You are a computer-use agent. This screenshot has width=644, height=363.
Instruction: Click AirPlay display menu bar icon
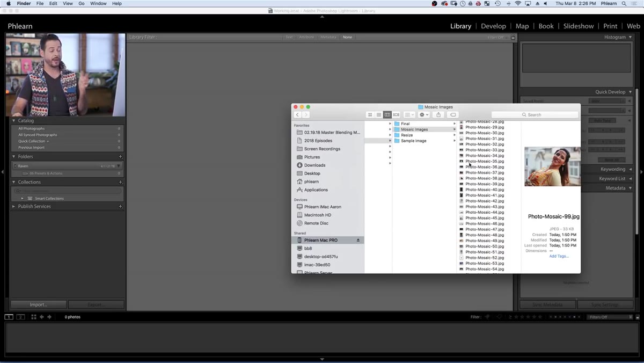(x=528, y=3)
